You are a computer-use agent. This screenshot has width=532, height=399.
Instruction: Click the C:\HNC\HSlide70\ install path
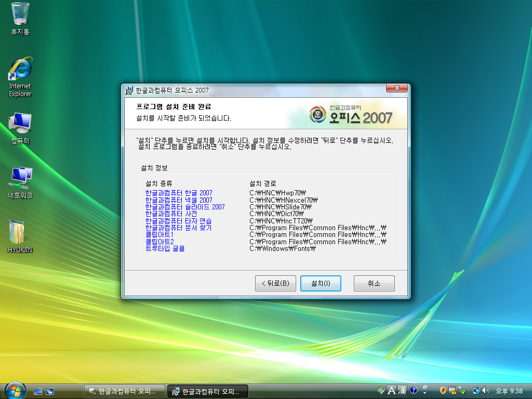pyautogui.click(x=281, y=207)
